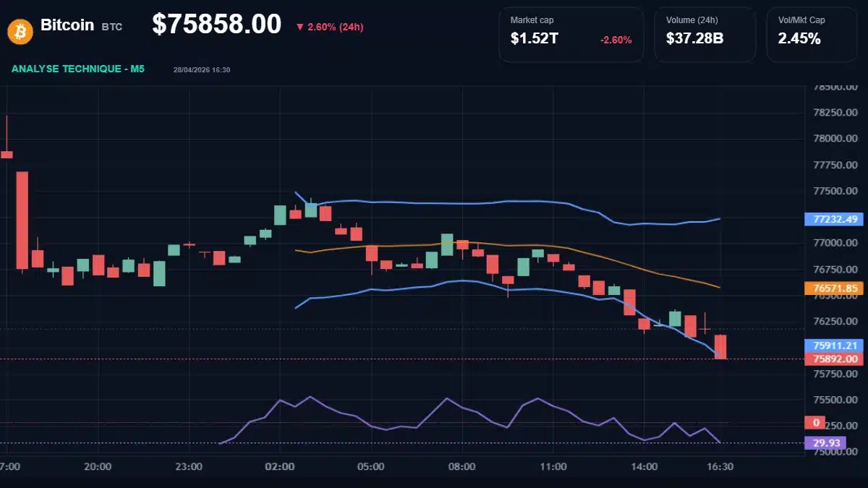Click the 16:30 label on time axis
This screenshot has height=488, width=868.
pos(720,467)
